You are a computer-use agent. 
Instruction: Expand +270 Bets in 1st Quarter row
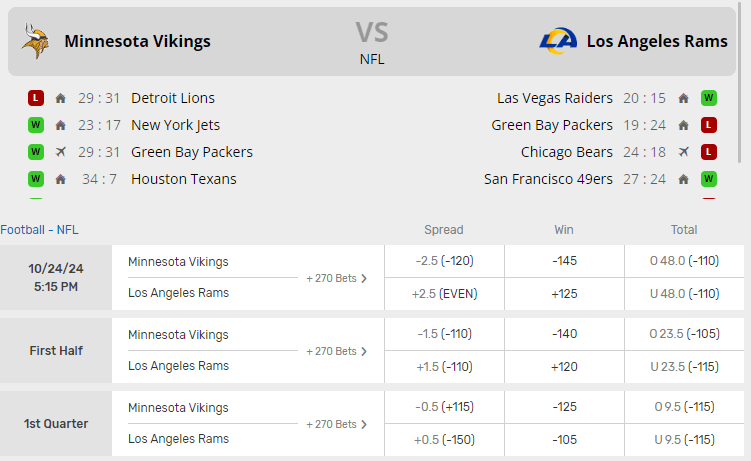(x=337, y=424)
